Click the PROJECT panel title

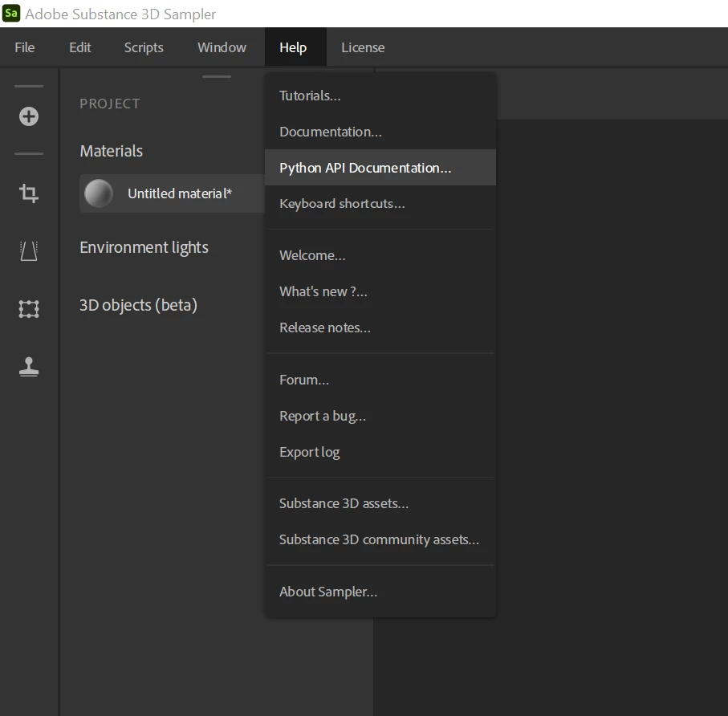pyautogui.click(x=110, y=104)
